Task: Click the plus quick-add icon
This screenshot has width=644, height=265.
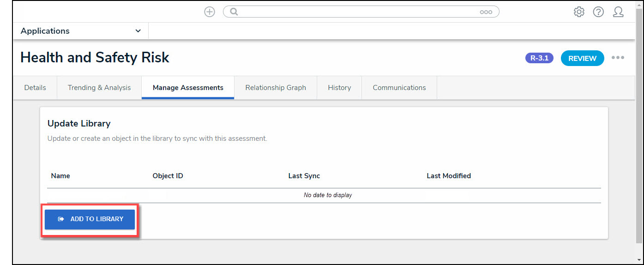Action: [210, 12]
